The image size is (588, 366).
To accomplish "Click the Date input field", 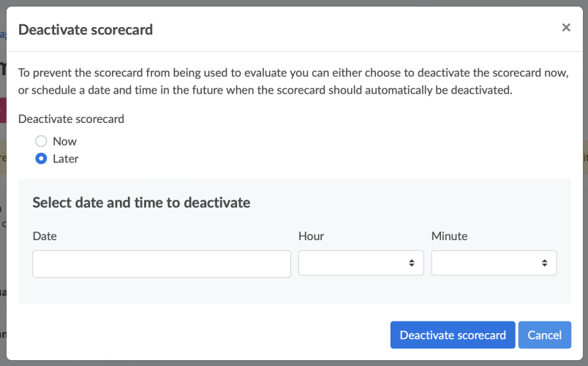I will click(x=162, y=264).
